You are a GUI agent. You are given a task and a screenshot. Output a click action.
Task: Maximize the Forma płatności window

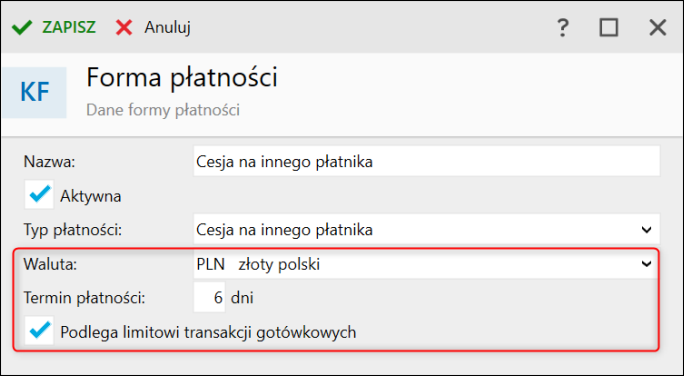(609, 27)
